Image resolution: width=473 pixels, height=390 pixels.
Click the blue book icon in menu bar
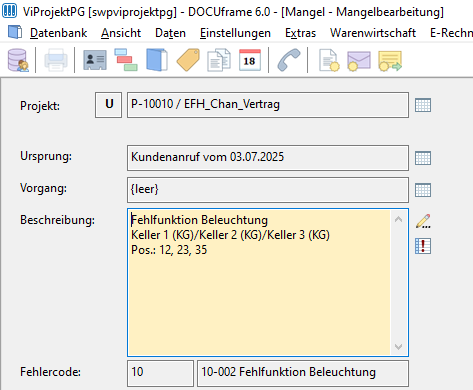pos(15,32)
